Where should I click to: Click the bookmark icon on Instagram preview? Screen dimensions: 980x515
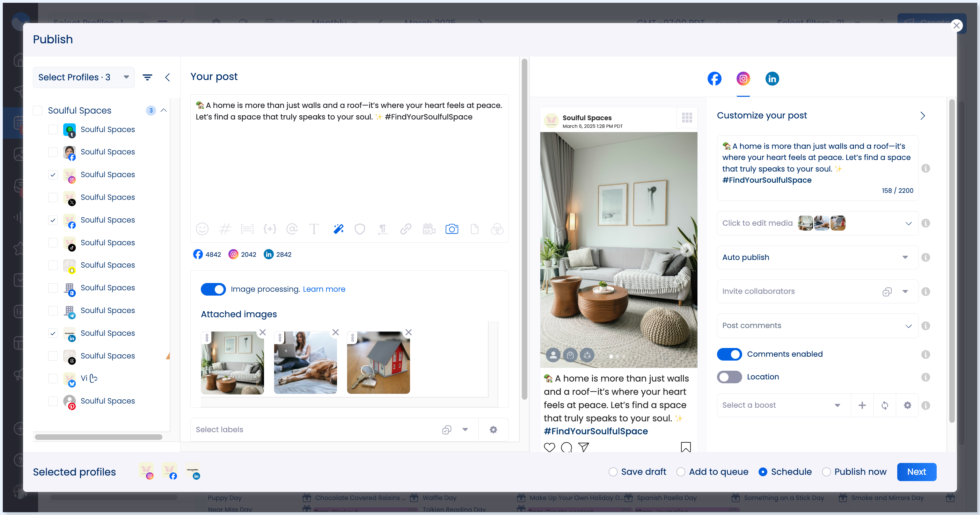tap(686, 447)
